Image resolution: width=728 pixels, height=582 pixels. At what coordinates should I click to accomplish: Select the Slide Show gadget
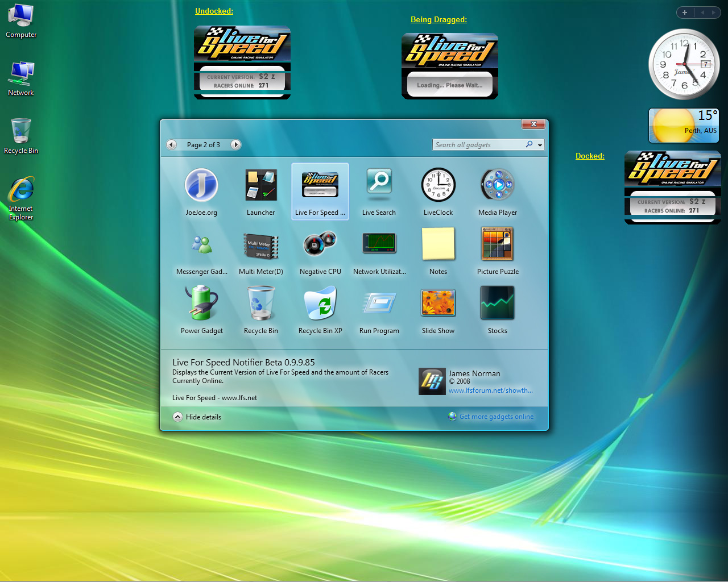click(x=438, y=310)
